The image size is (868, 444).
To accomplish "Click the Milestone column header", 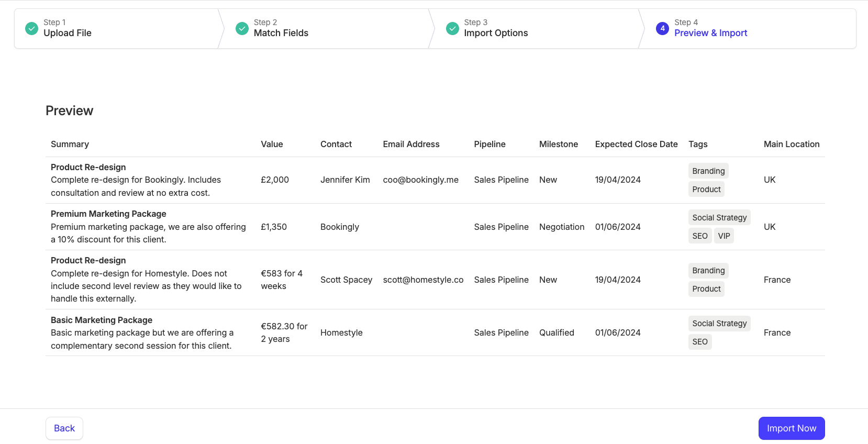I will (x=559, y=144).
